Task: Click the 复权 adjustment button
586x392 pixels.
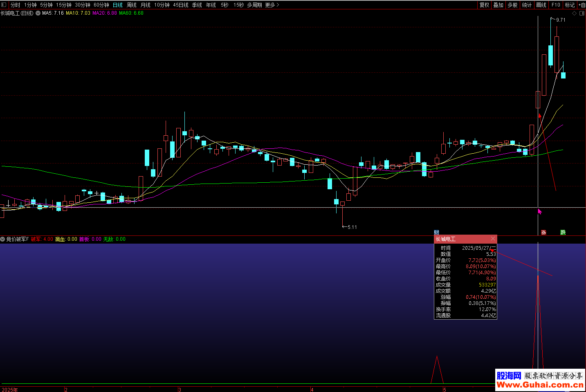Action: (485, 5)
